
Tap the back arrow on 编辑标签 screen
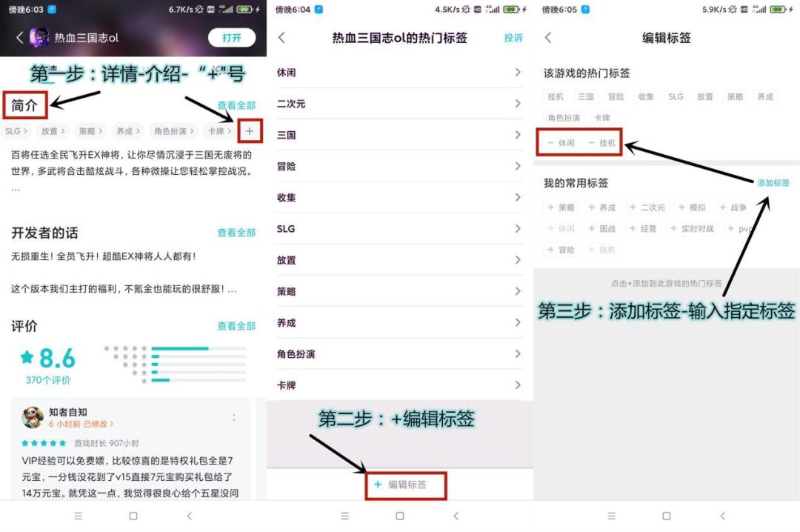pyautogui.click(x=548, y=37)
